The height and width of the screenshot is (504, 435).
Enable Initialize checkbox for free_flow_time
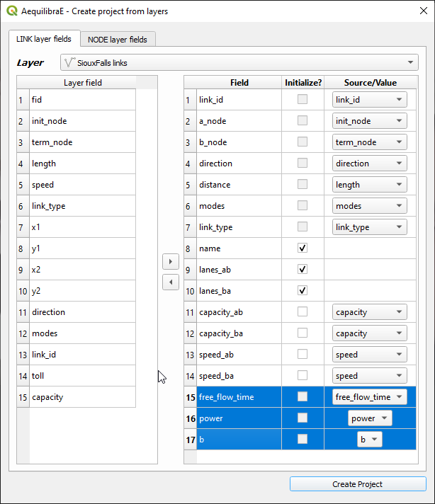coord(303,397)
